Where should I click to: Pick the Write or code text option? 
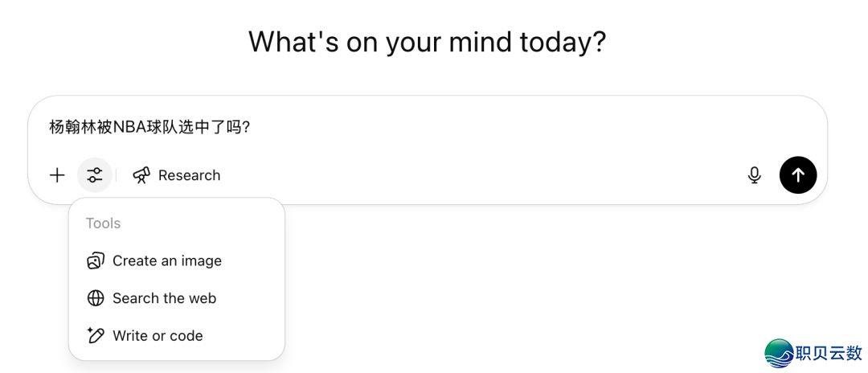[158, 335]
